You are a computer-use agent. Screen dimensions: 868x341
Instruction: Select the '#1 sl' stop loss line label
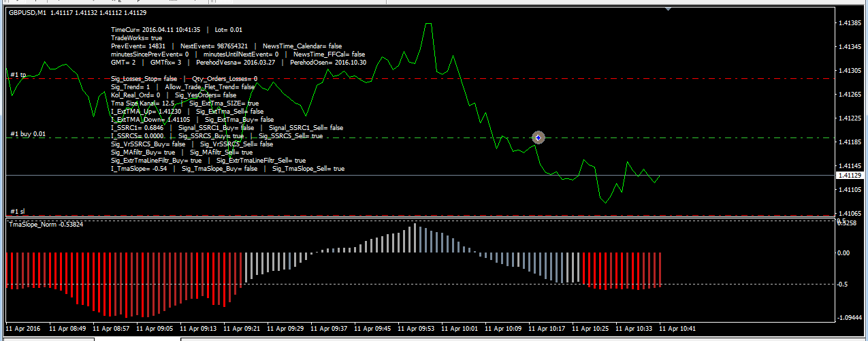coord(18,212)
